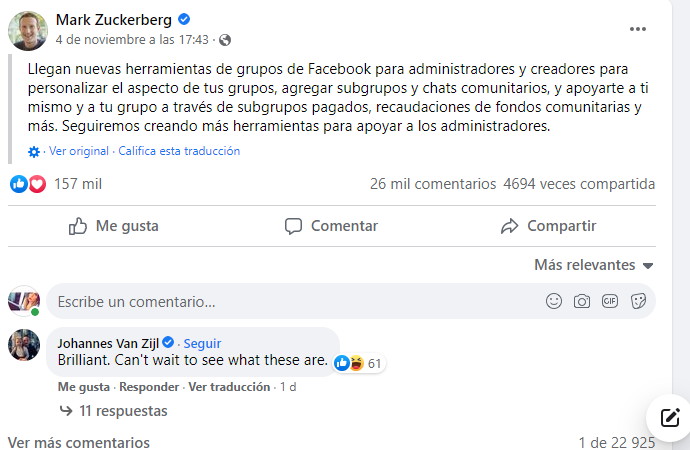Click the post reaction icons beside 157 mil
Screen dimensions: 690x450
(x=28, y=184)
